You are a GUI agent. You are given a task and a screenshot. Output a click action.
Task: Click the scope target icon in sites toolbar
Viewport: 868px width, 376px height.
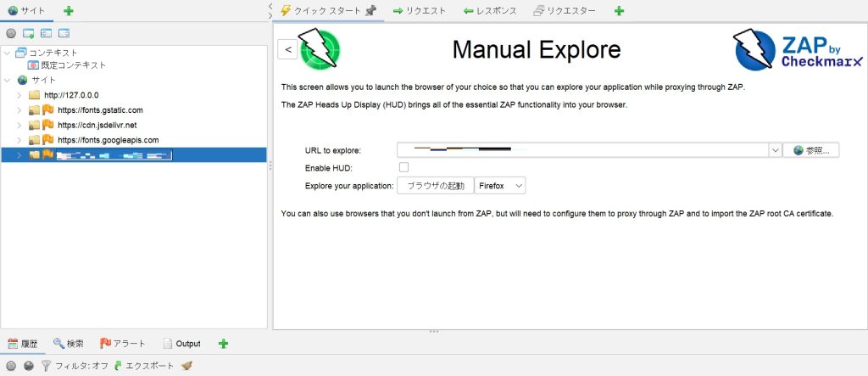10,33
